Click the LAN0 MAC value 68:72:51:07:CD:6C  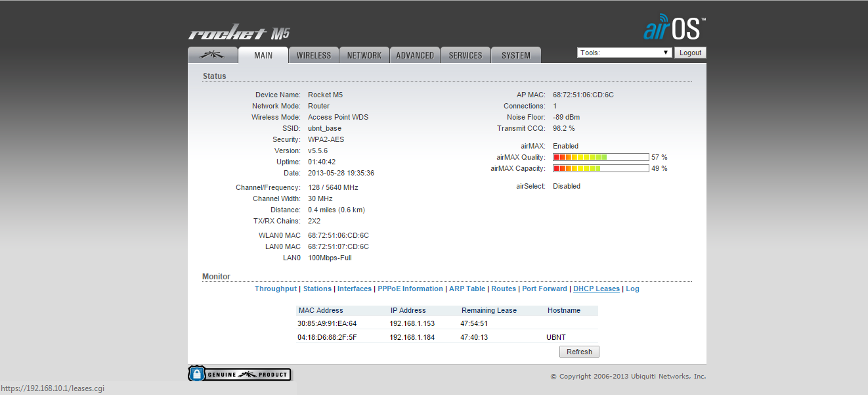(x=338, y=246)
